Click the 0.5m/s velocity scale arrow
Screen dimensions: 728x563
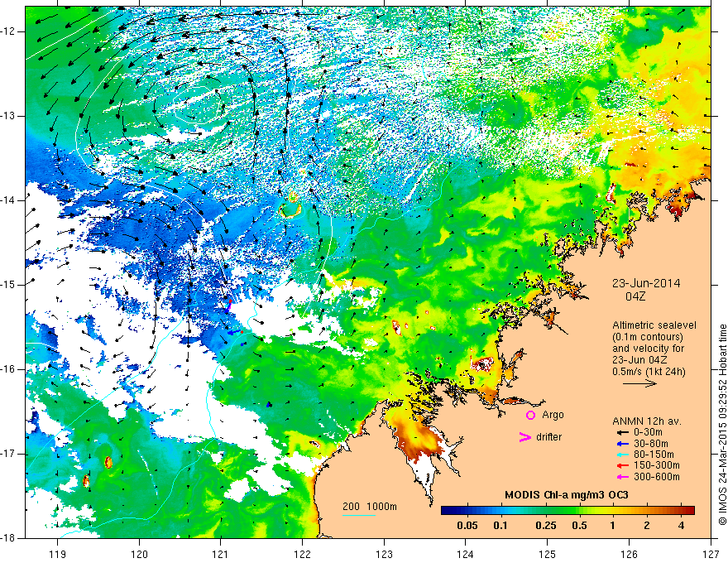[639, 383]
